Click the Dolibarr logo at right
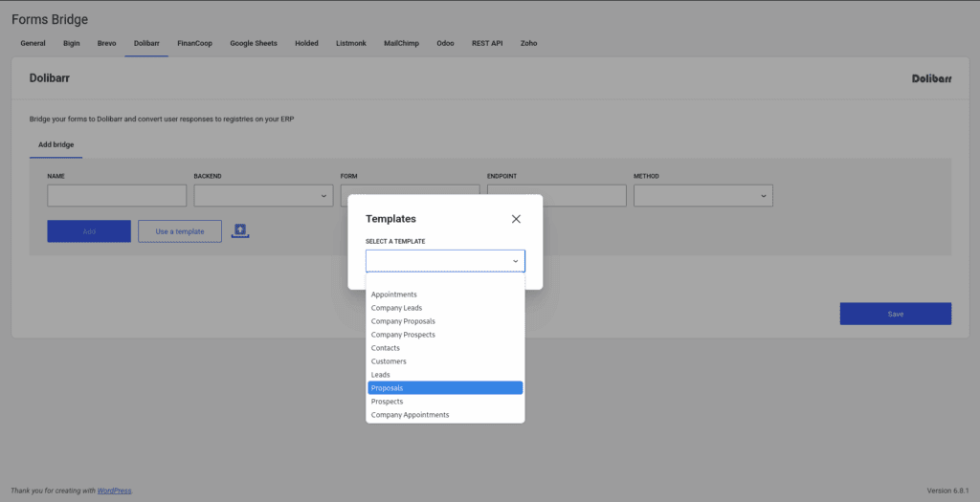 pos(931,78)
